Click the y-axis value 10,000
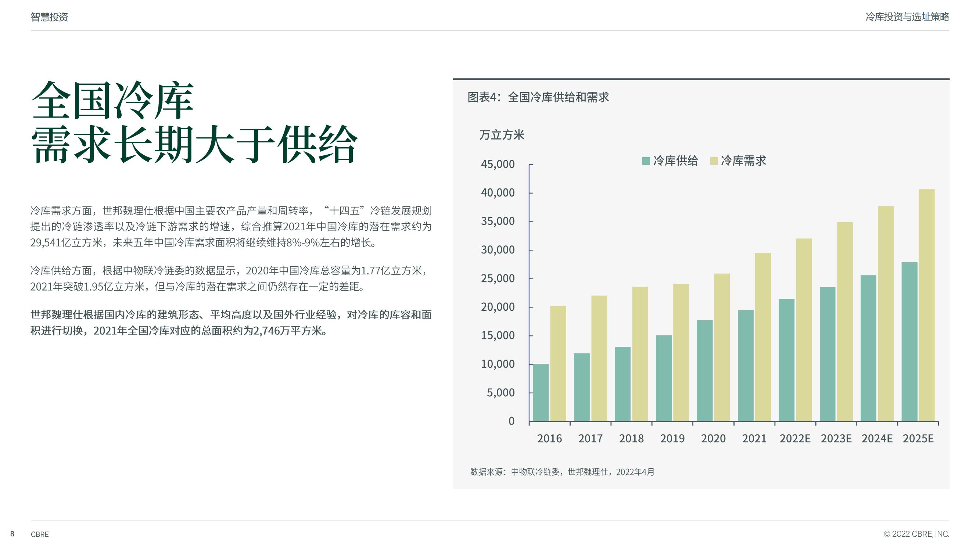980x551 pixels. [x=498, y=364]
